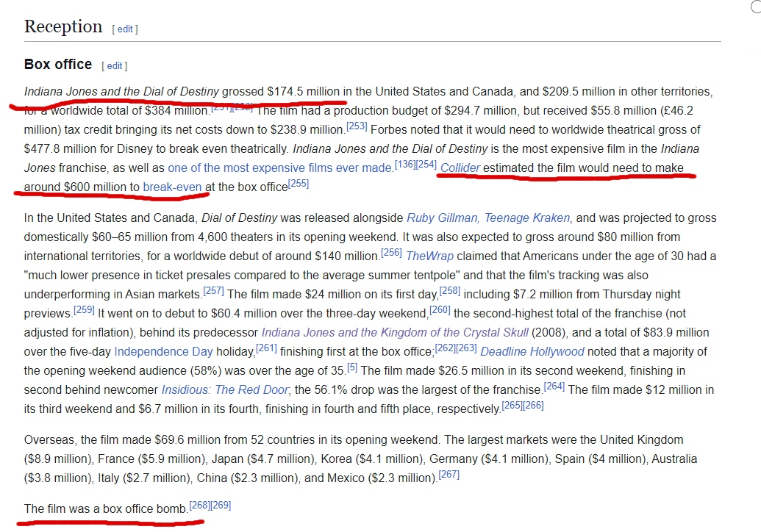Viewport: 761px width, 532px height.
Task: Open Indiana Jones and the Kingdom of the Crystal Skull link
Action: tap(395, 332)
